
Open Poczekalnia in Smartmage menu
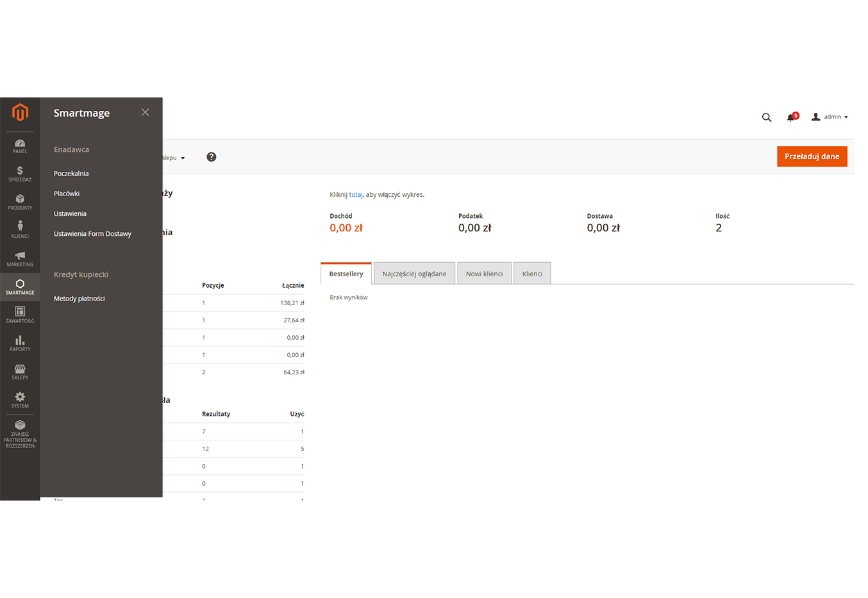(71, 174)
